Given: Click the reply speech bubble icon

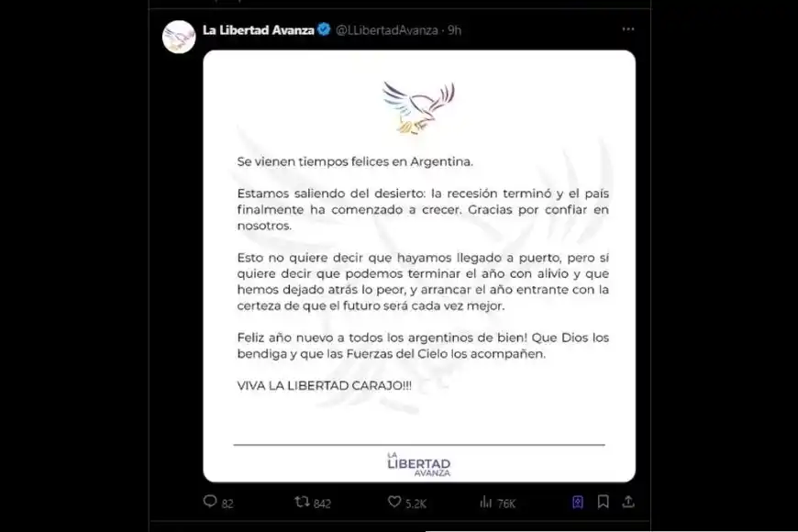Looking at the screenshot, I should click(210, 502).
